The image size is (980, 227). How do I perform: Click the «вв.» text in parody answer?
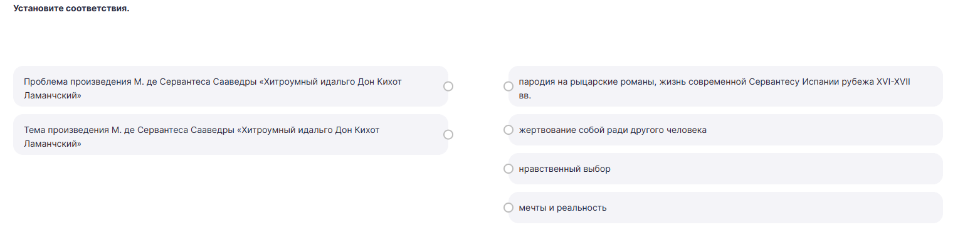[525, 96]
